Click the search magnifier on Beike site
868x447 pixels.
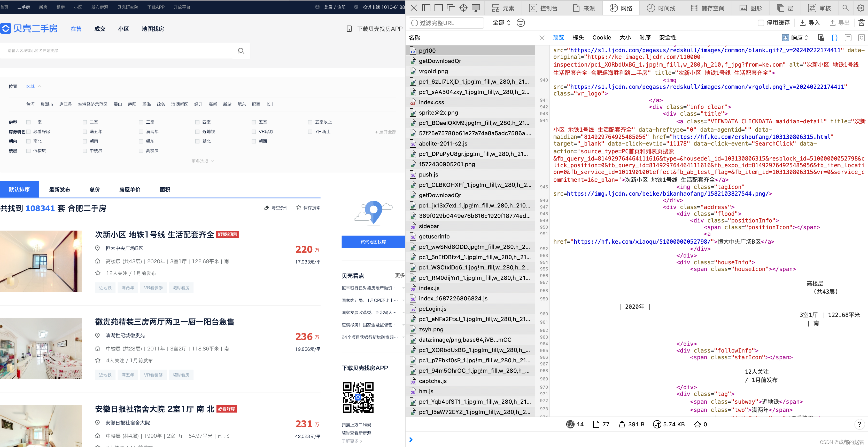coord(241,51)
